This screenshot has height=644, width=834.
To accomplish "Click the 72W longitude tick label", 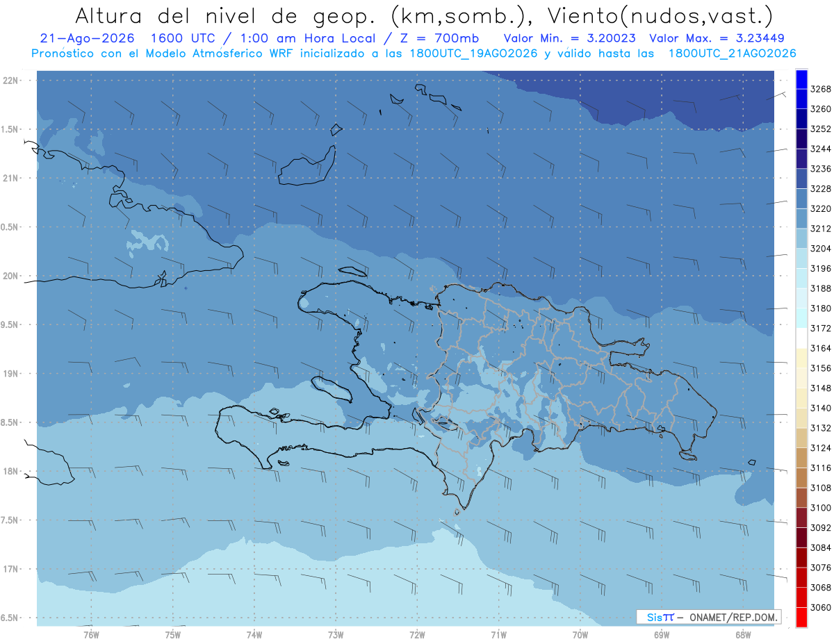I will pyautogui.click(x=418, y=634).
